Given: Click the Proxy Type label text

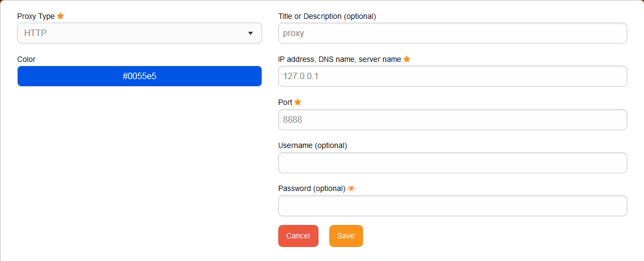Looking at the screenshot, I should pyautogui.click(x=36, y=16).
